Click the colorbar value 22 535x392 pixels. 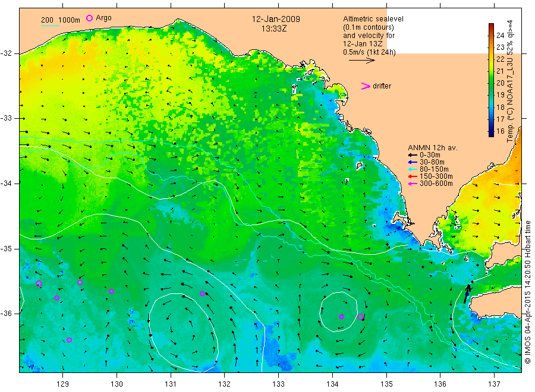click(500, 59)
